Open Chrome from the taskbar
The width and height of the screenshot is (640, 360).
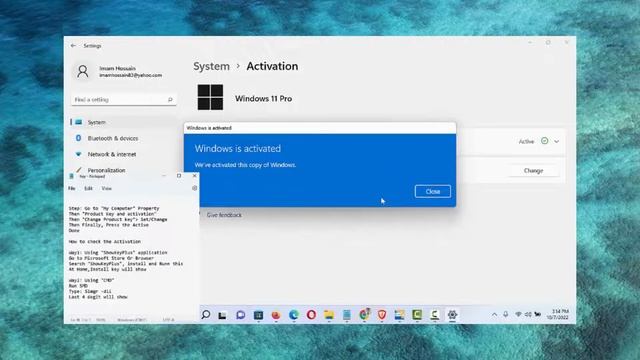[364, 314]
